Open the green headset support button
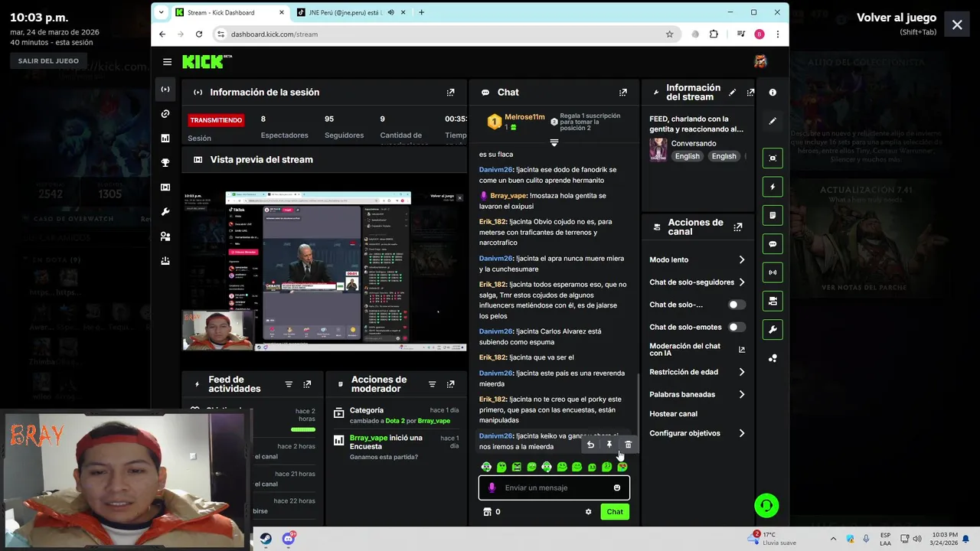The height and width of the screenshot is (551, 980). [x=766, y=505]
